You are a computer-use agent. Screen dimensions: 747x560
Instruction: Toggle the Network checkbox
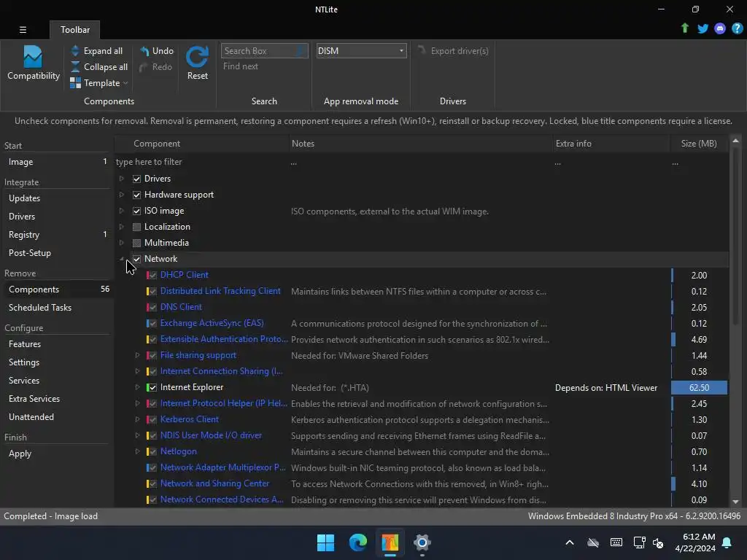click(x=136, y=259)
